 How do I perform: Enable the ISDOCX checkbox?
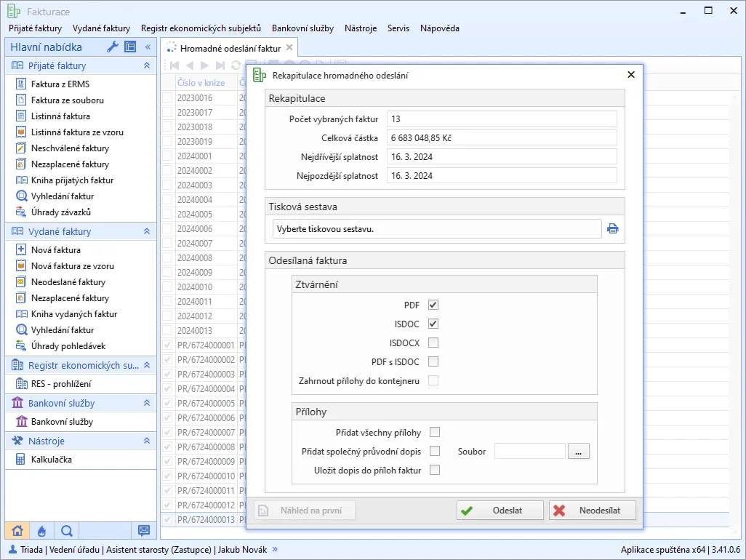click(433, 343)
